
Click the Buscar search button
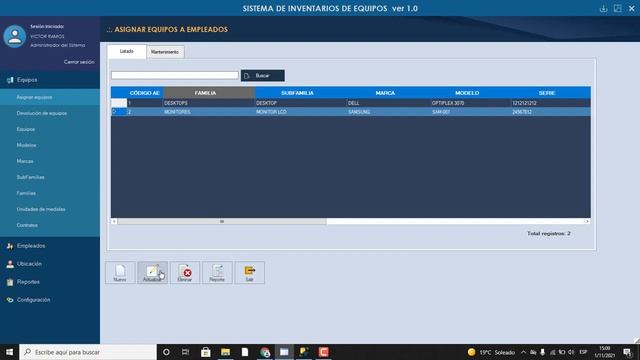coord(262,76)
